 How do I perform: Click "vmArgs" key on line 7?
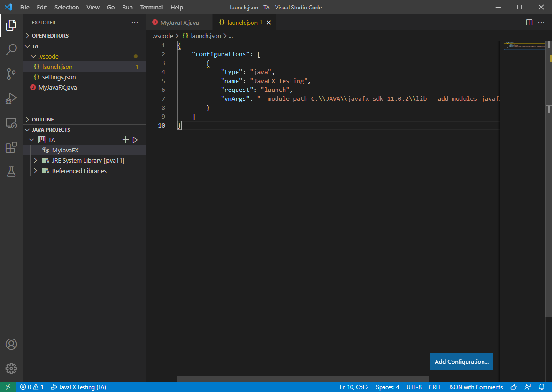click(235, 99)
